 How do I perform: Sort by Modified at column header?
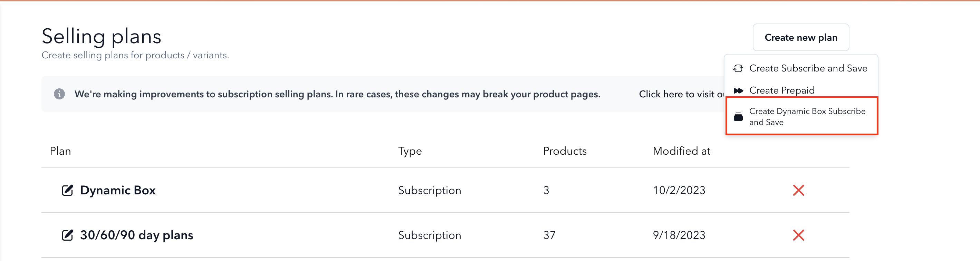(681, 151)
